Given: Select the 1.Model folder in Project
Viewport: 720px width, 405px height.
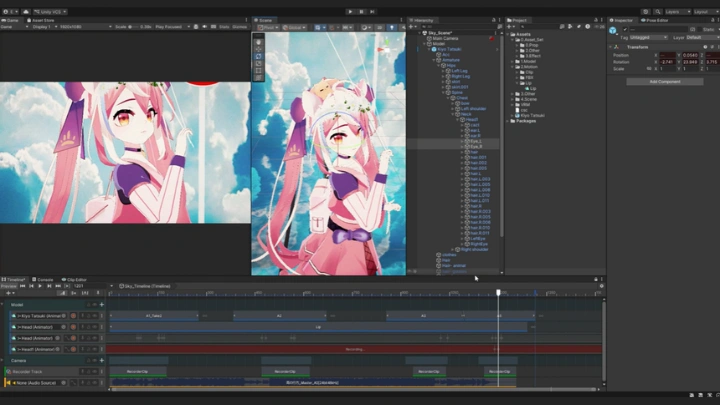Looking at the screenshot, I should tap(526, 62).
